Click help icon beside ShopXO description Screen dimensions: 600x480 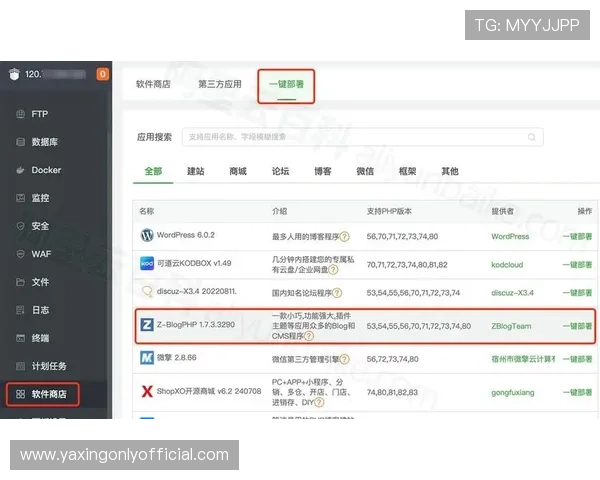pos(319,402)
